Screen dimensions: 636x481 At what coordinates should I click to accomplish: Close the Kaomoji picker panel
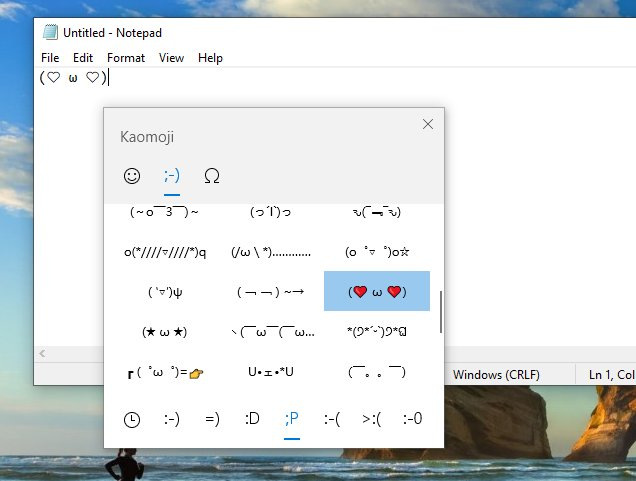[x=428, y=124]
